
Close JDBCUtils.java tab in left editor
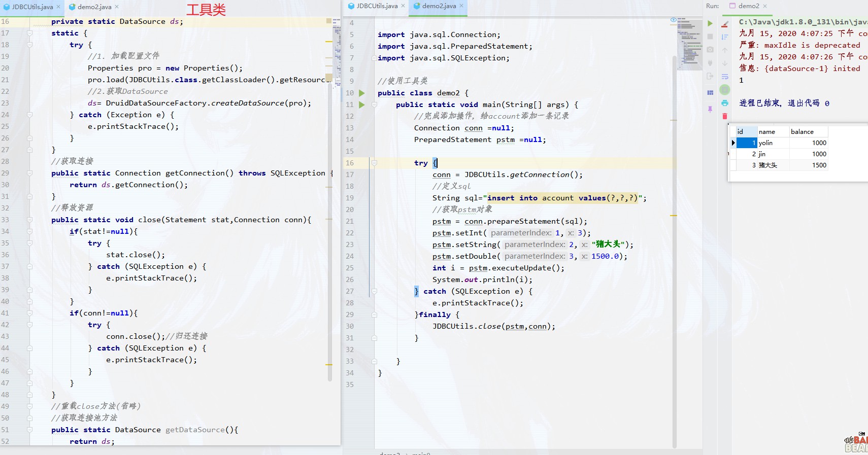tap(58, 7)
